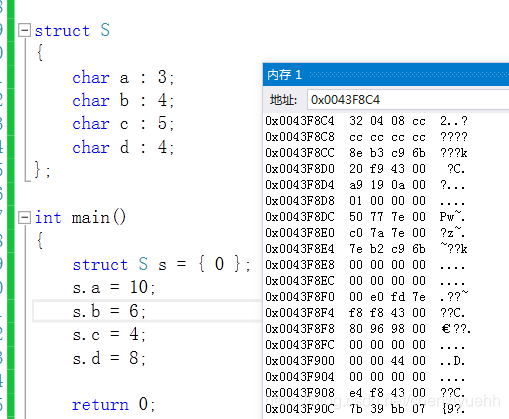Click the 'struct S' declaration line
This screenshot has width=509, height=419.
tap(72, 30)
